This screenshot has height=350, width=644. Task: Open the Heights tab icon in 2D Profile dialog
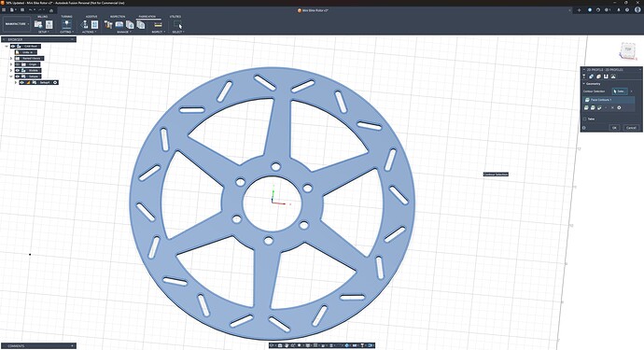(598, 77)
